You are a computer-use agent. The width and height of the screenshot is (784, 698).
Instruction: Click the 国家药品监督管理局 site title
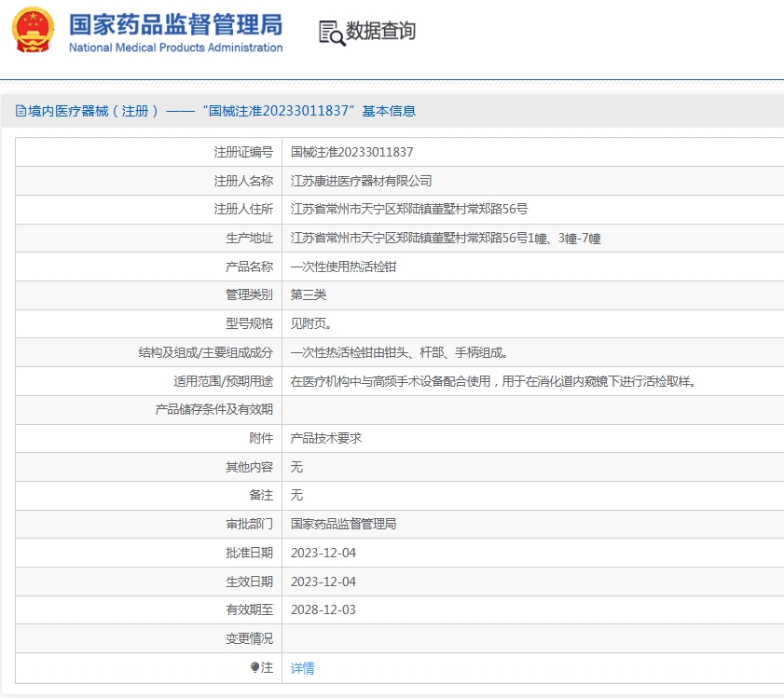175,24
